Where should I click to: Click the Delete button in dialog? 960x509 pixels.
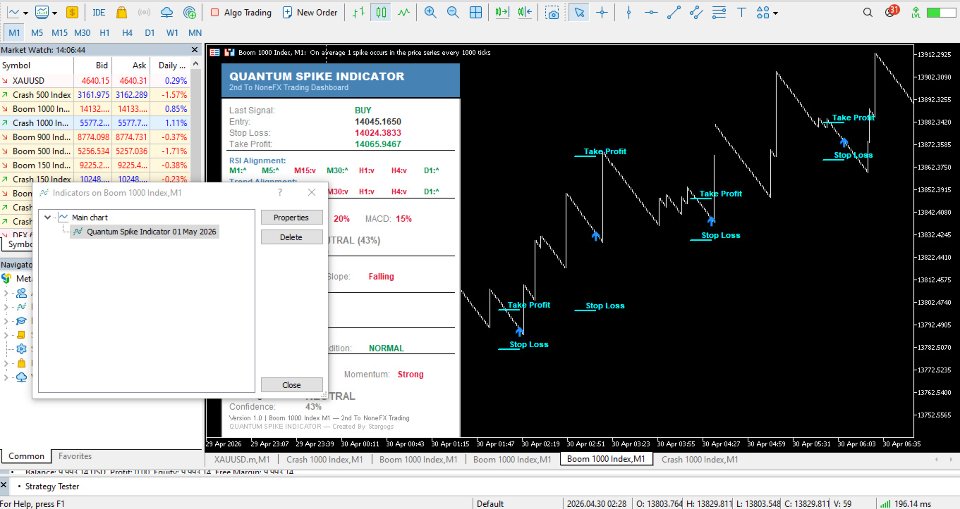(x=291, y=237)
